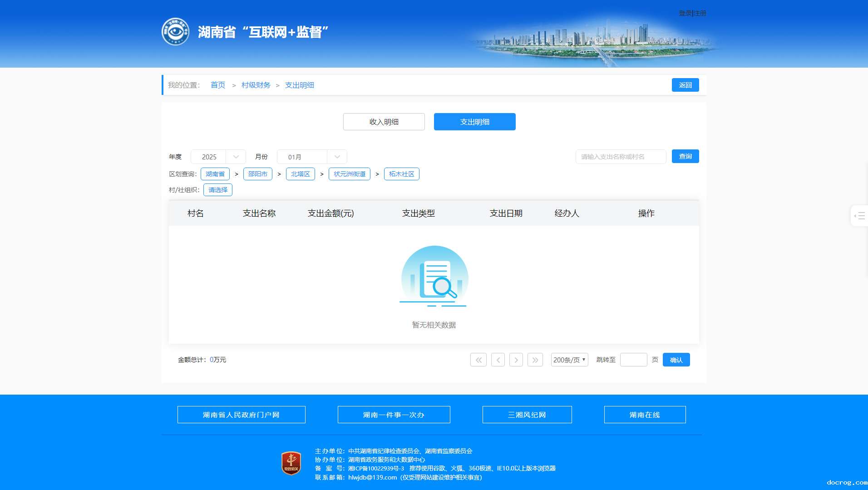The width and height of the screenshot is (868, 490).
Task: Open the 三湘风纪网 footer link
Action: (x=527, y=415)
